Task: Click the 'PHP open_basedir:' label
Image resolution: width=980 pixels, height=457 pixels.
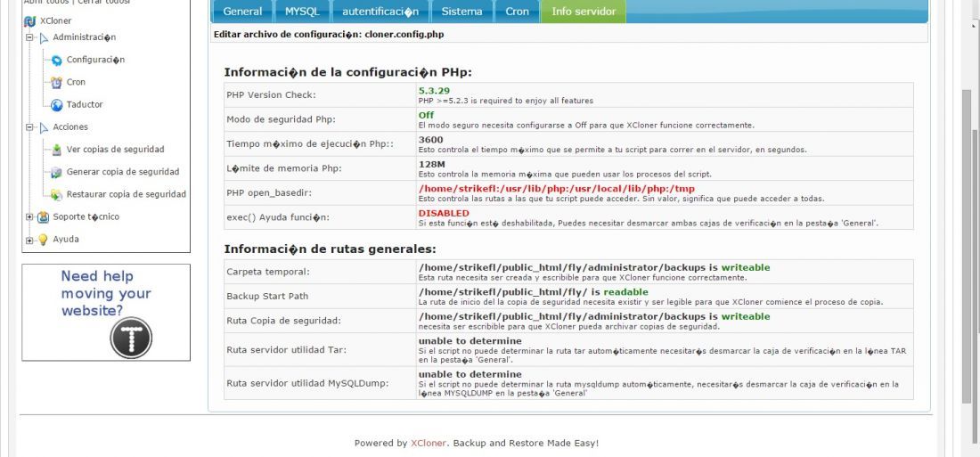Action: click(x=269, y=193)
